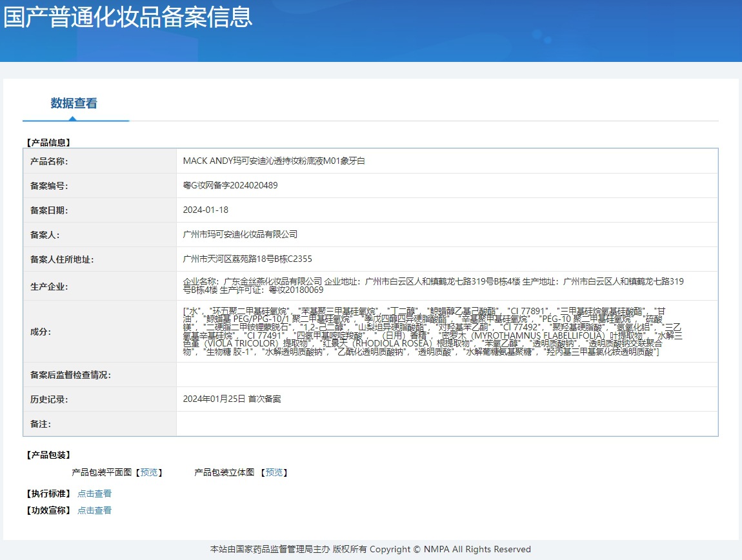
Task: Click the 历史记录 label cell
Action: 100,399
